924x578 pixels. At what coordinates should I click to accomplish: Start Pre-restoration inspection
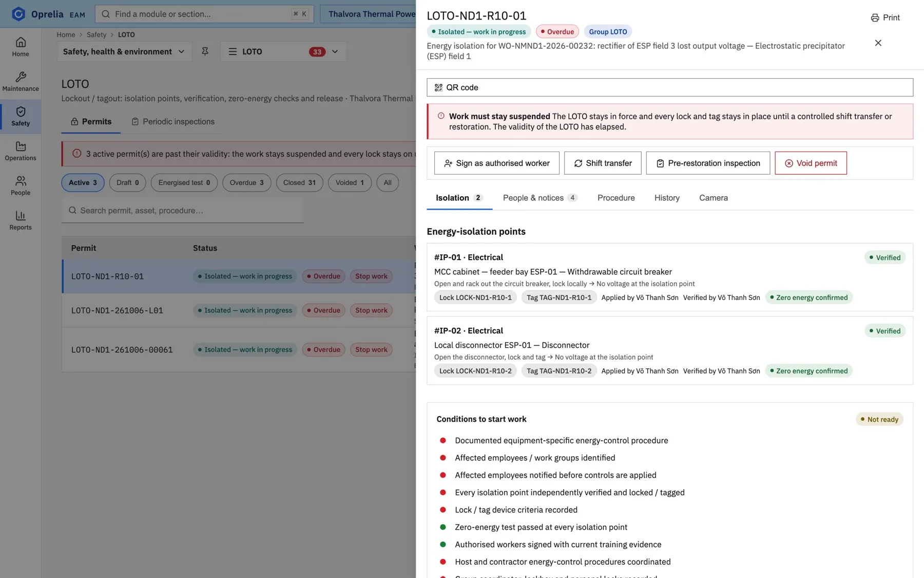click(x=708, y=163)
